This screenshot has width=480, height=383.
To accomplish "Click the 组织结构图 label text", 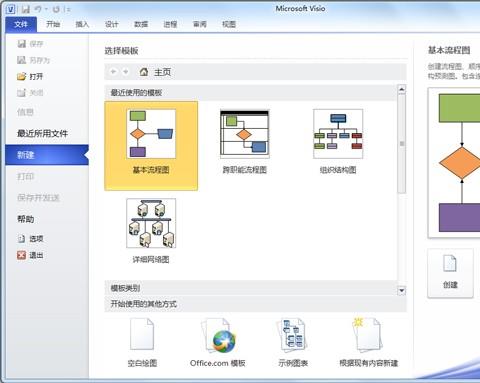I will (338, 170).
